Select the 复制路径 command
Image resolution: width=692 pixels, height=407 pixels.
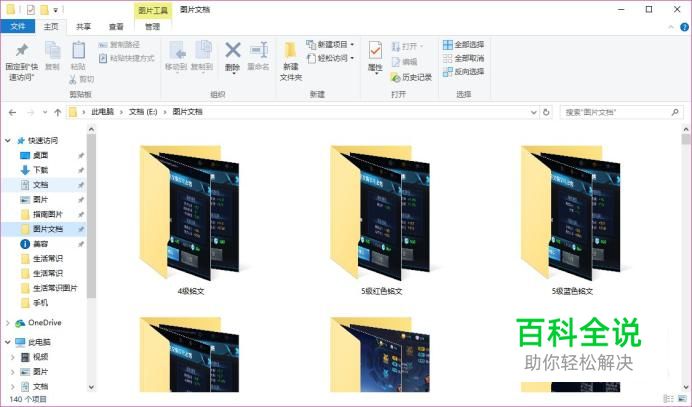[x=119, y=45]
